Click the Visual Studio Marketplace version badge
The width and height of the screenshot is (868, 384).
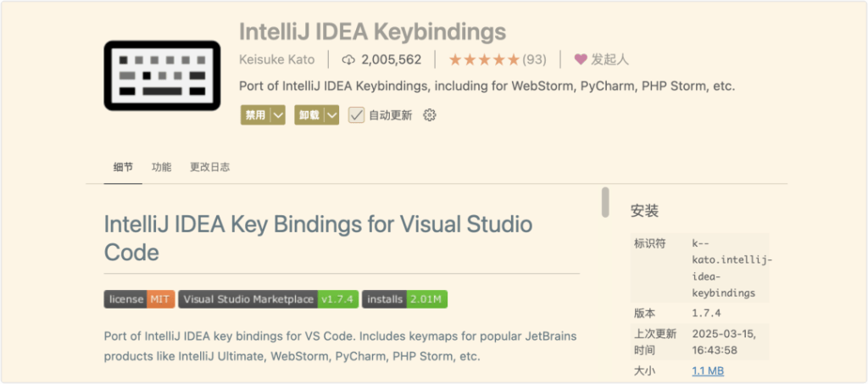click(268, 299)
